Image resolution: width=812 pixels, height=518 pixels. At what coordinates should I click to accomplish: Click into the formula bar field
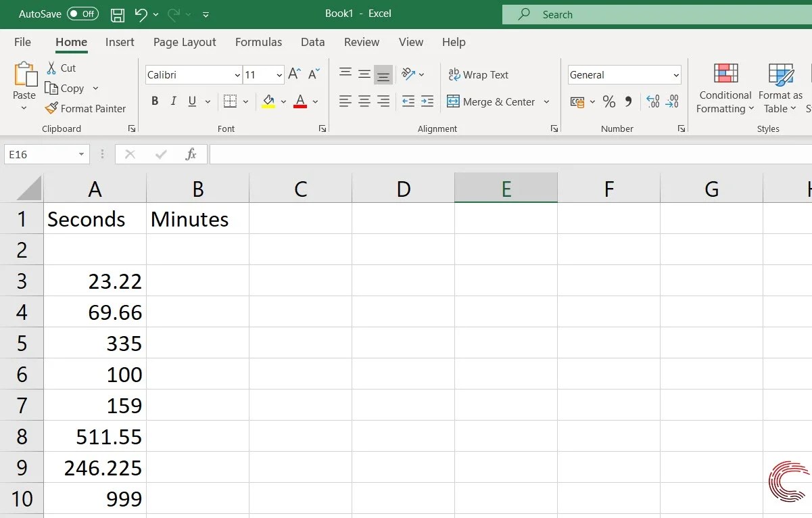pos(510,154)
